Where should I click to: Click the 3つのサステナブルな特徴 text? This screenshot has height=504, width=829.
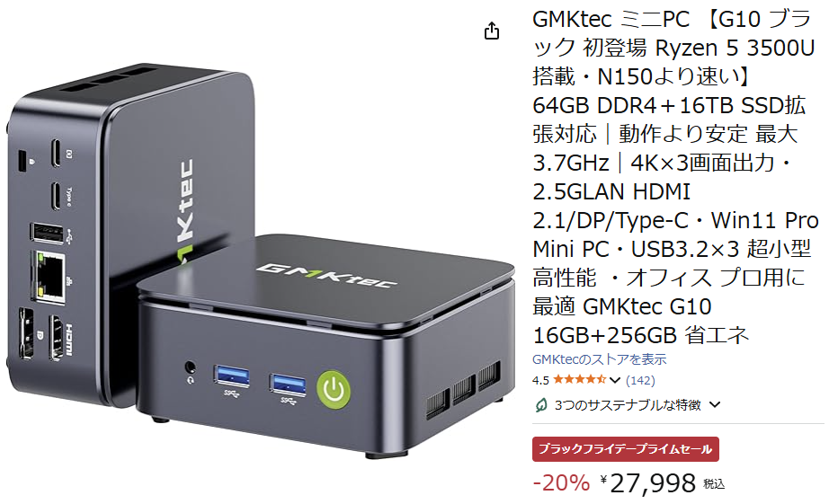tap(628, 405)
